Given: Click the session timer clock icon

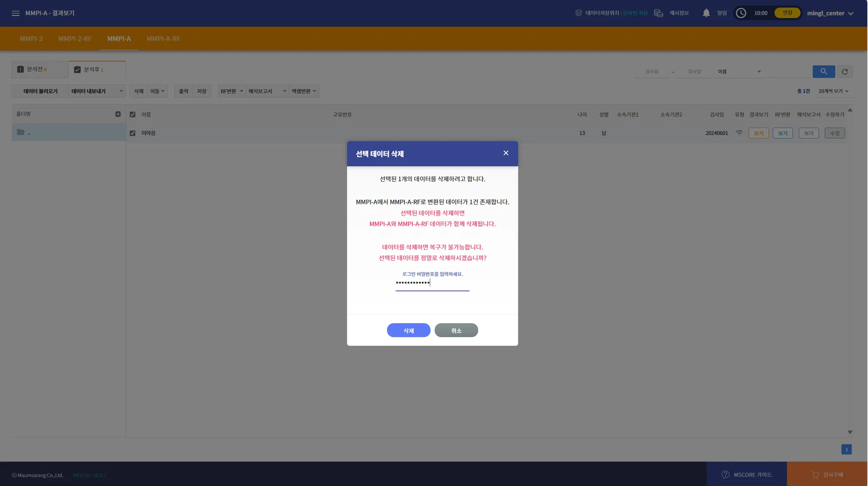Looking at the screenshot, I should 741,13.
